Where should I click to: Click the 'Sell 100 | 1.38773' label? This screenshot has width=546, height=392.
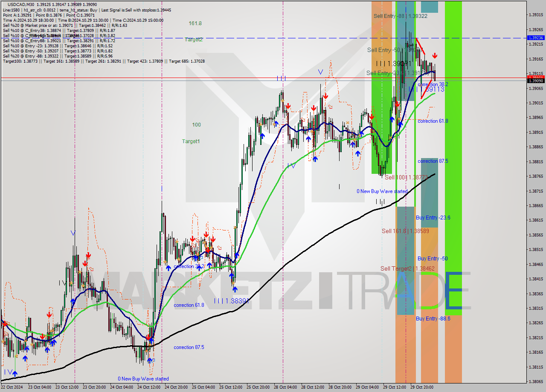pos(406,177)
